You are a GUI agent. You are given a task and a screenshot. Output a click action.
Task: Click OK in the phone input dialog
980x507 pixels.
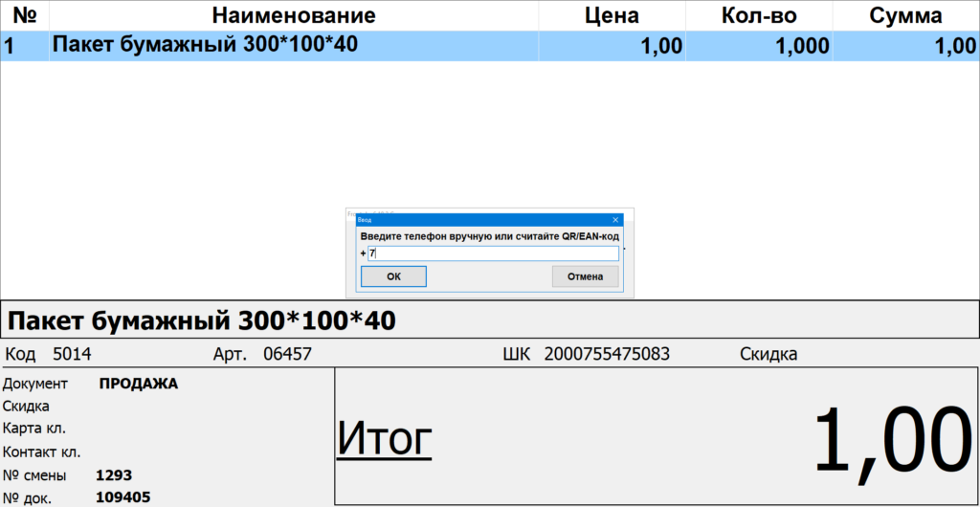pyautogui.click(x=392, y=276)
